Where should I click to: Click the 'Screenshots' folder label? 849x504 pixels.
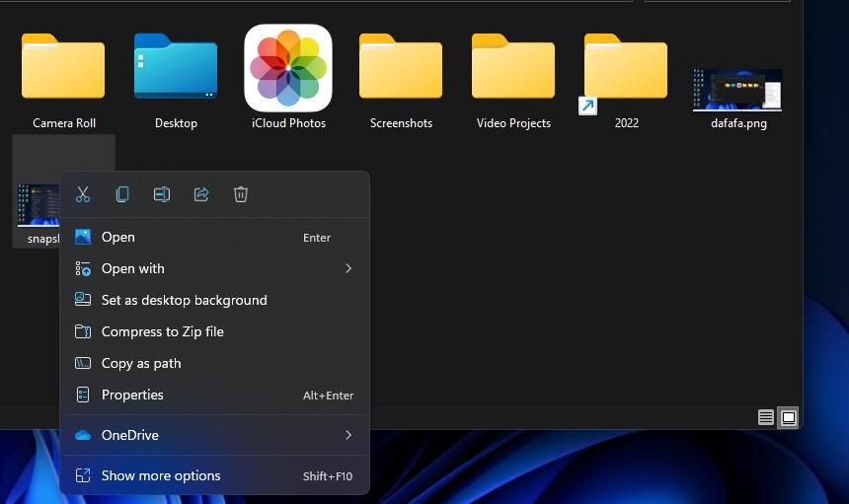[x=401, y=123]
